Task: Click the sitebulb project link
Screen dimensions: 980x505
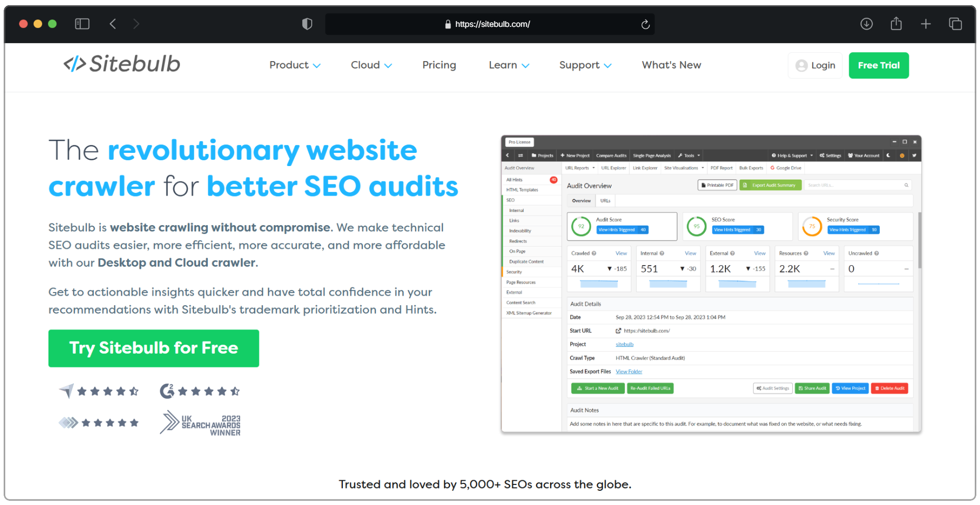Action: tap(624, 345)
